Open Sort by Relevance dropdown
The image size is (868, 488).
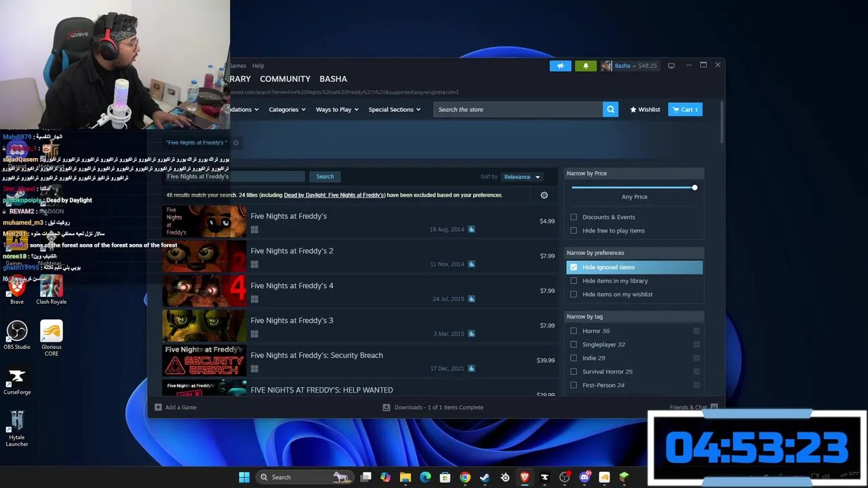(x=521, y=177)
